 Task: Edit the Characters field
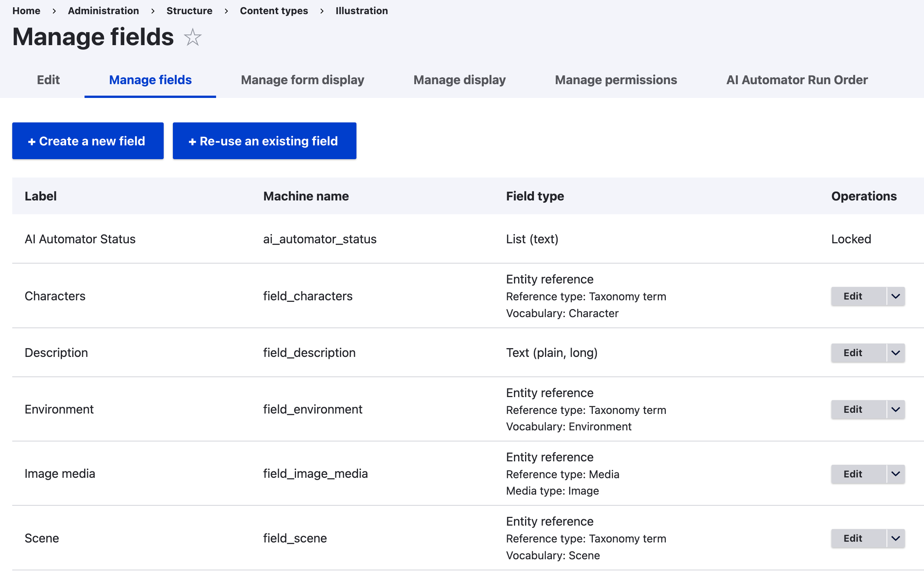pos(852,296)
